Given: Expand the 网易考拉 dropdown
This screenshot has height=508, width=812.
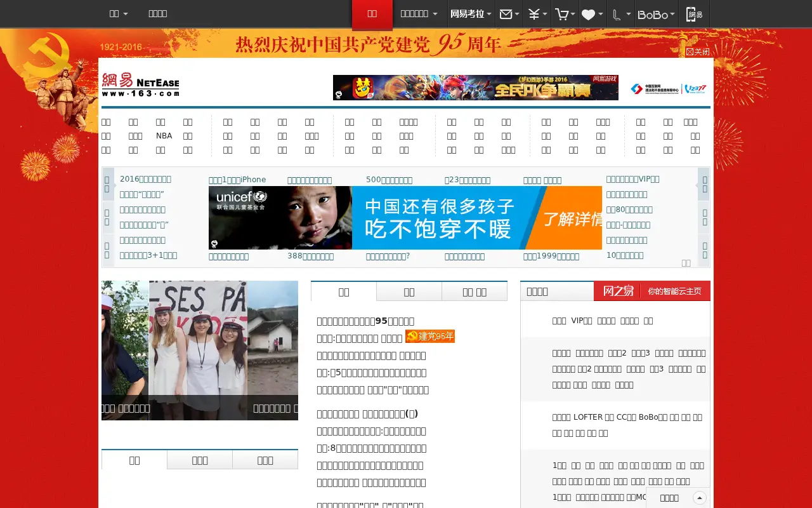Looking at the screenshot, I should click(x=471, y=14).
